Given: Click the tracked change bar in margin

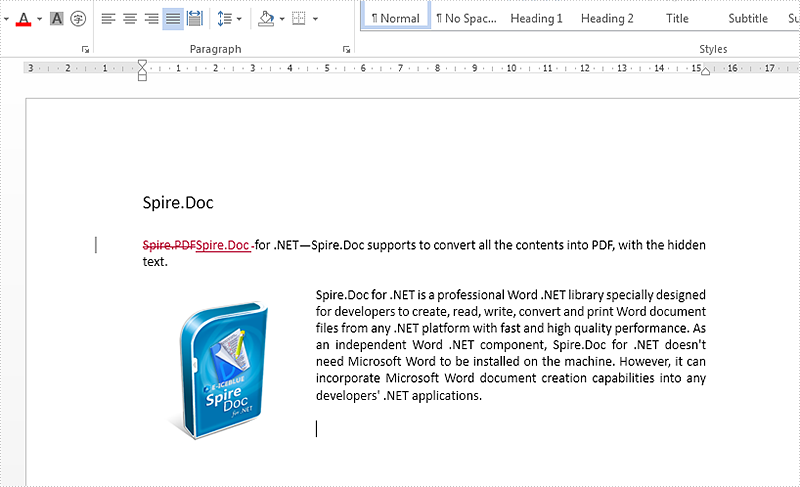Looking at the screenshot, I should [x=96, y=245].
